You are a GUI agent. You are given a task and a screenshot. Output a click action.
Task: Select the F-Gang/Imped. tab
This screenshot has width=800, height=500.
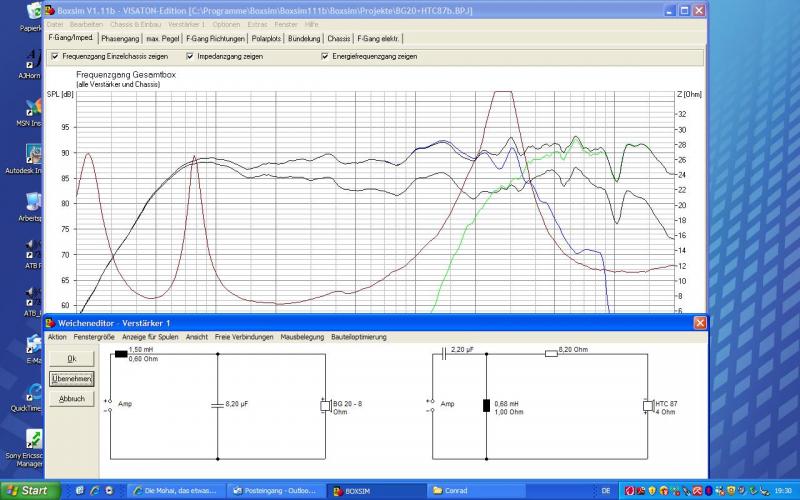71,38
